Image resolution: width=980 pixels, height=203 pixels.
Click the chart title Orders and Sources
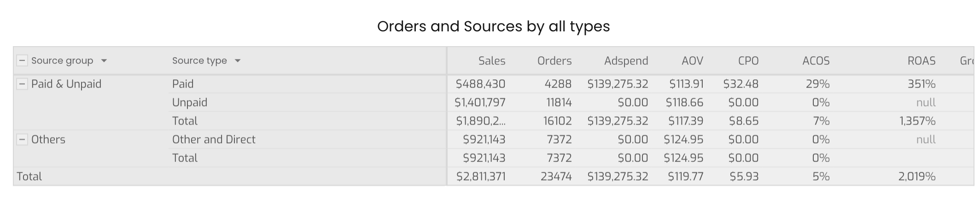click(494, 26)
